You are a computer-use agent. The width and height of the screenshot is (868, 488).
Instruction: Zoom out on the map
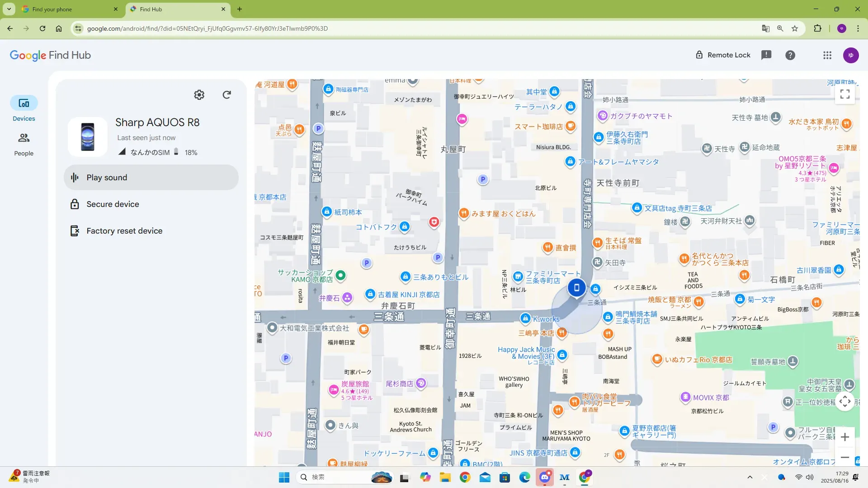click(x=844, y=457)
